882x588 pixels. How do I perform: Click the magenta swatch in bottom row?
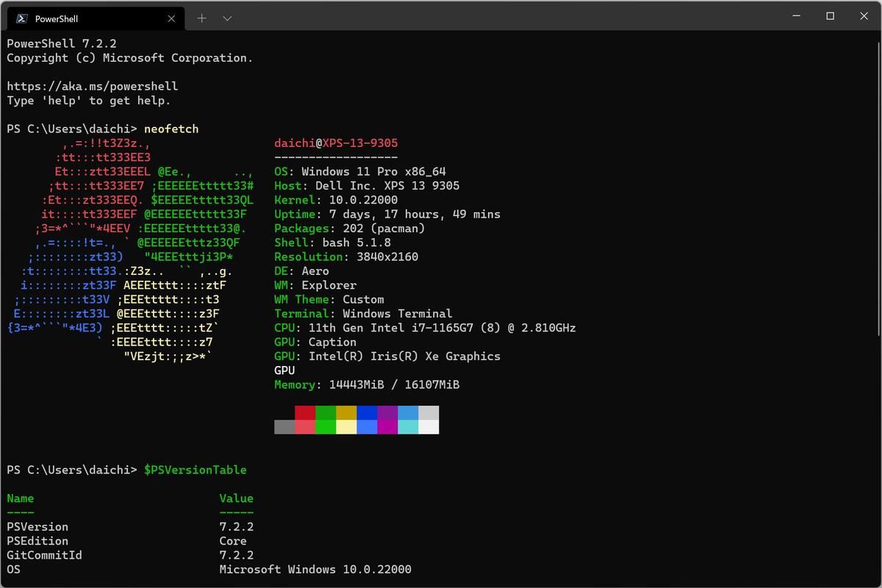[387, 427]
